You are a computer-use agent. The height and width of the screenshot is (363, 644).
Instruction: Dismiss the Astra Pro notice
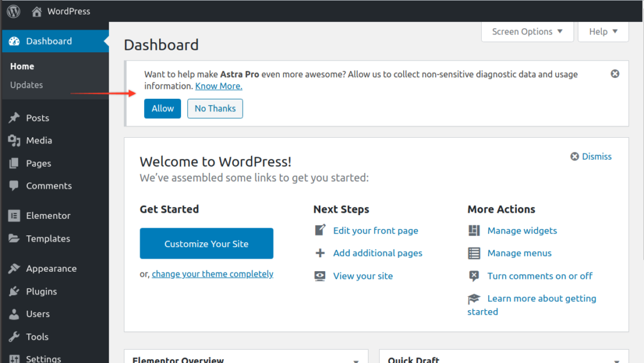[615, 74]
